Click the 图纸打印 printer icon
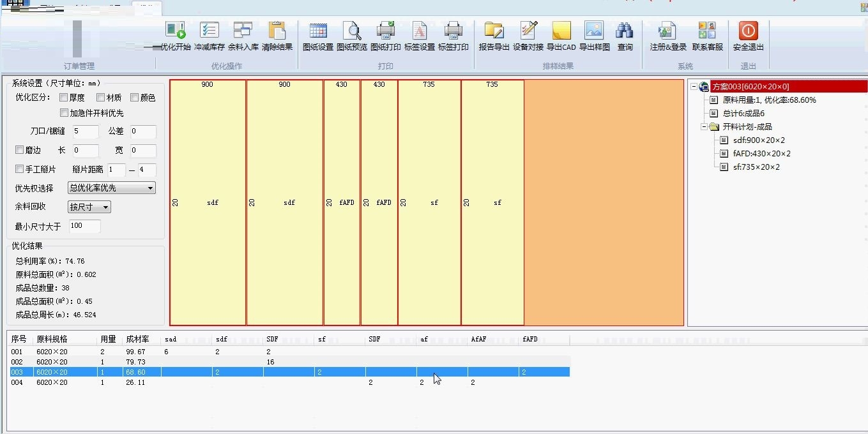Image resolution: width=868 pixels, height=434 pixels. pyautogui.click(x=386, y=30)
